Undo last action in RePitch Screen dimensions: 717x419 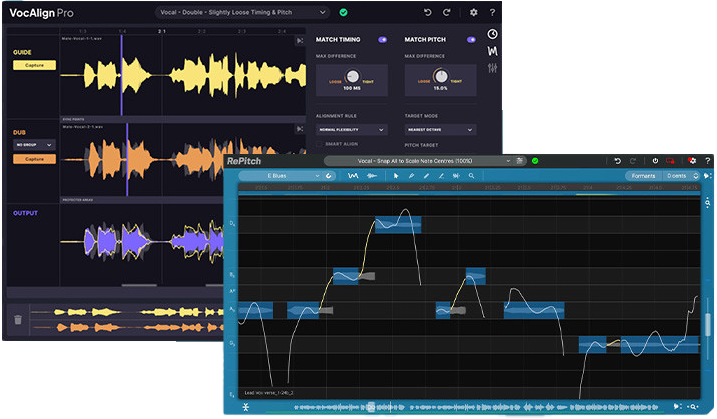[x=618, y=161]
